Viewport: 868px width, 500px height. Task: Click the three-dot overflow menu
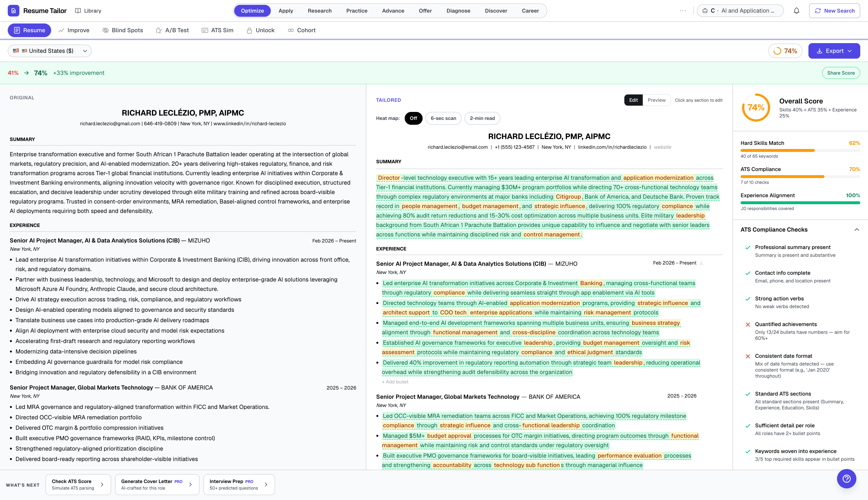682,11
